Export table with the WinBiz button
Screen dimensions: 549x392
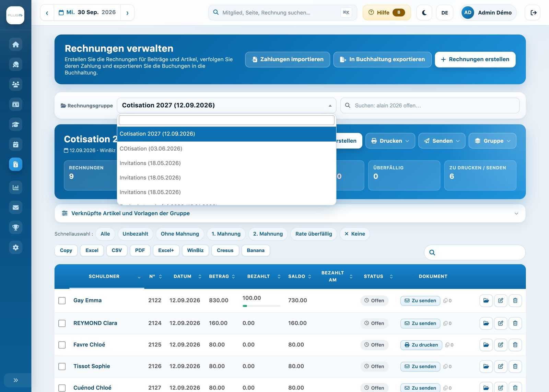pyautogui.click(x=195, y=250)
